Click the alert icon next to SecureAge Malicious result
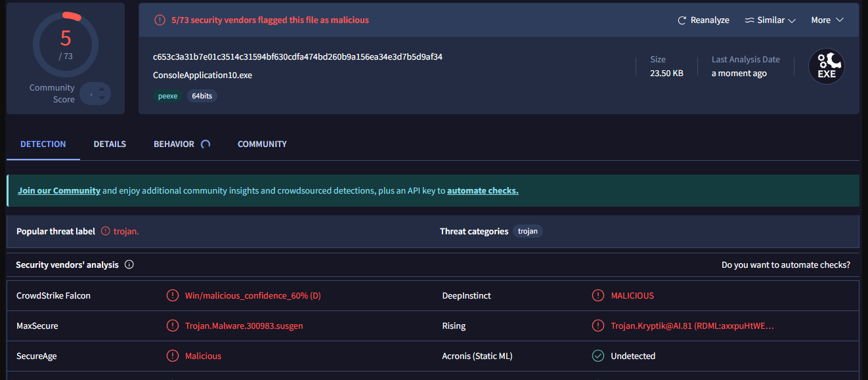Screen dimensions: 868x380 pyautogui.click(x=173, y=356)
